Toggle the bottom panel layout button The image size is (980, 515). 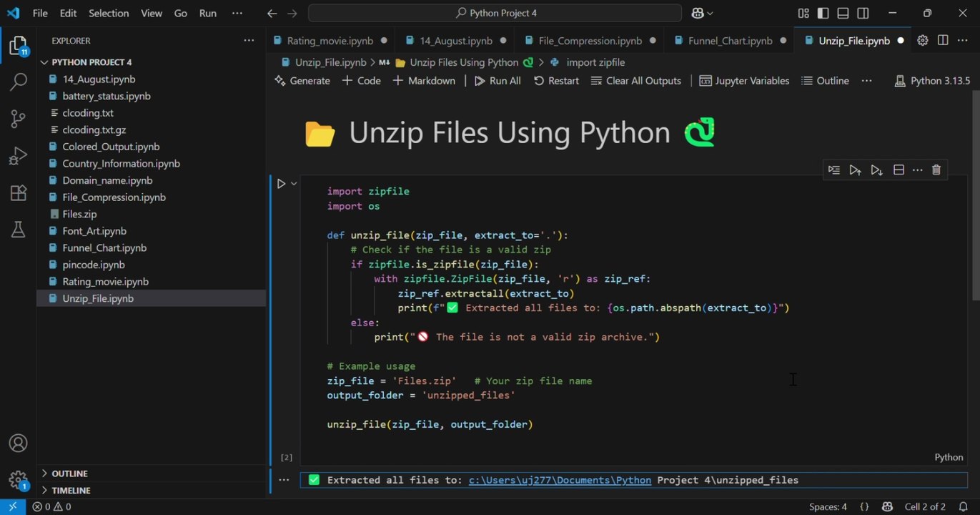tap(843, 13)
